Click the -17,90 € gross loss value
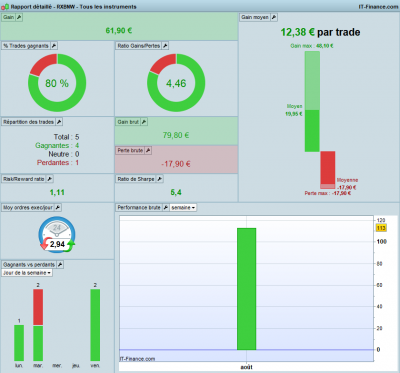The height and width of the screenshot is (373, 400). point(176,164)
